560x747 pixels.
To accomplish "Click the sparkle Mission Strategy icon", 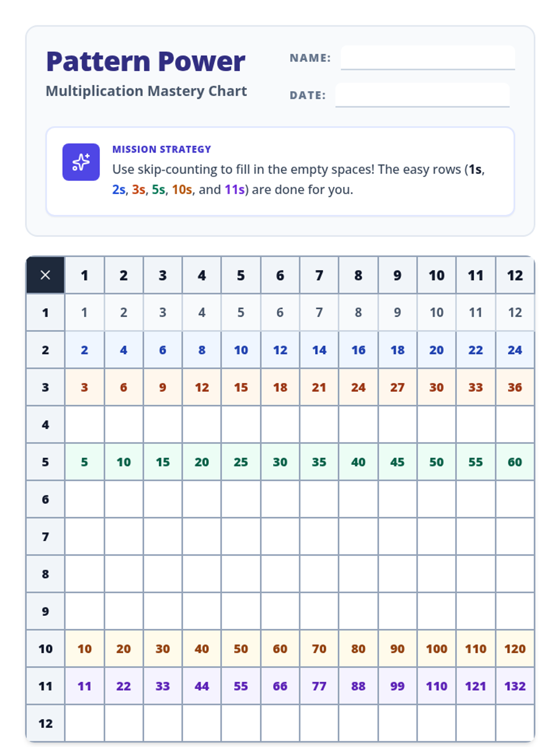I will [81, 162].
